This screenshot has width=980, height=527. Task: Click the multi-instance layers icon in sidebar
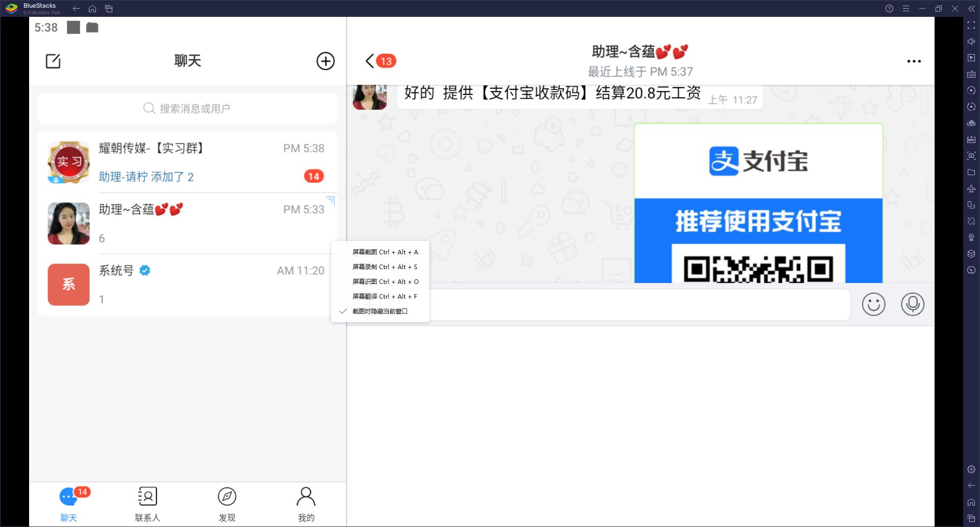point(971,254)
